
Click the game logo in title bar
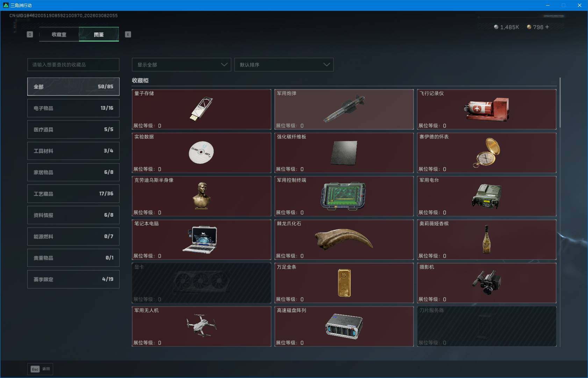tap(6, 5)
